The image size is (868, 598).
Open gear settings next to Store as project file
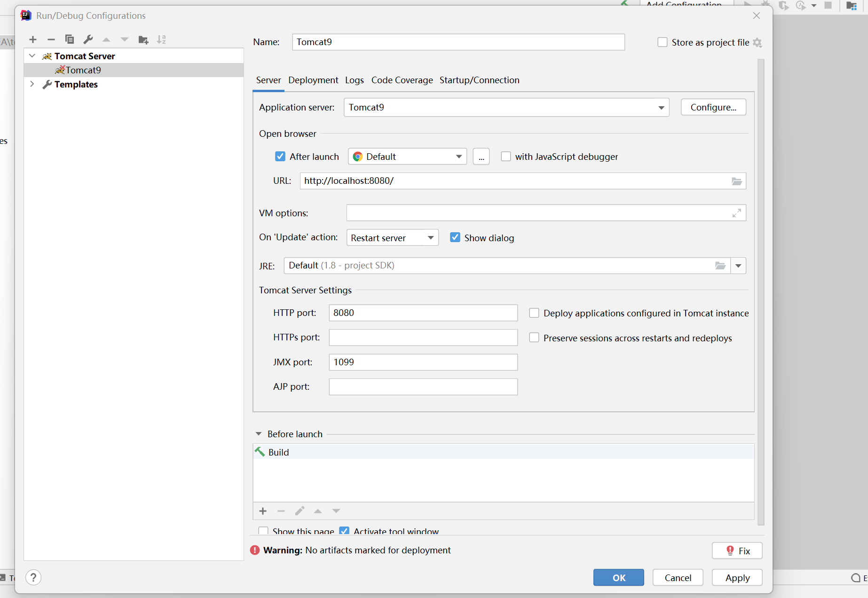757,42
